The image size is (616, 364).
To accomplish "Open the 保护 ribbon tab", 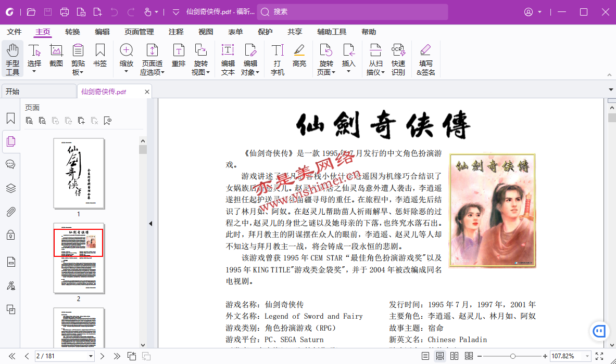I will tap(265, 32).
